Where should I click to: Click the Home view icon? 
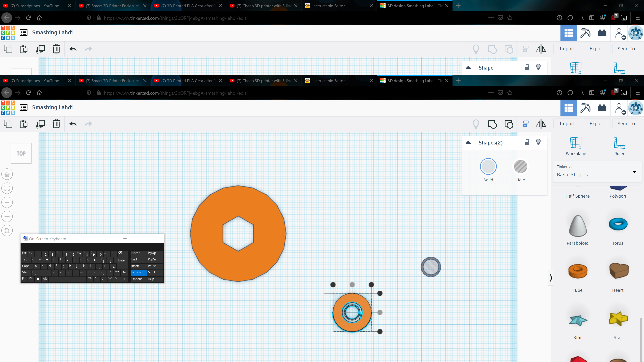coord(7,174)
